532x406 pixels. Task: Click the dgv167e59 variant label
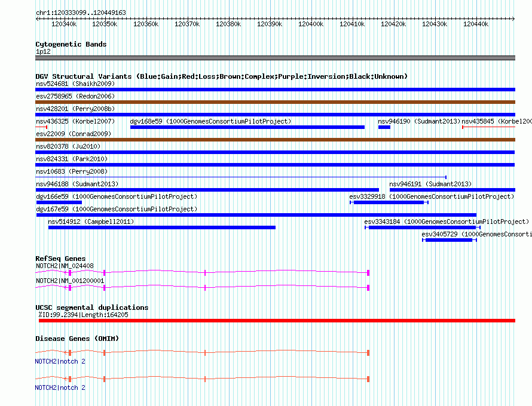click(x=117, y=209)
